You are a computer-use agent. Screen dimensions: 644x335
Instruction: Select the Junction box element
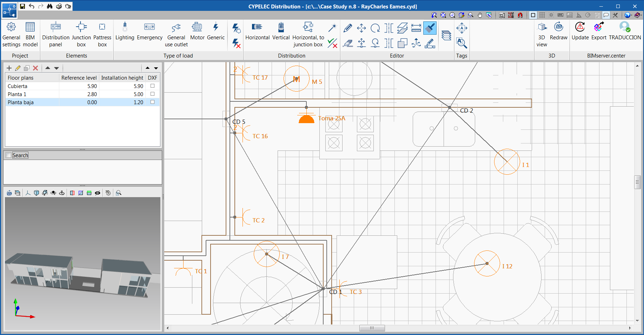[81, 34]
